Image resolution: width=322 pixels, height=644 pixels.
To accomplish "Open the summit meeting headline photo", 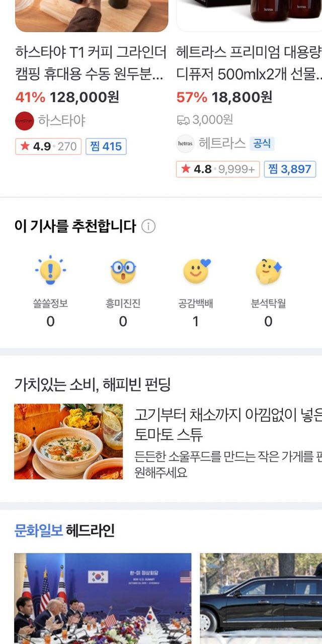I will pyautogui.click(x=103, y=598).
